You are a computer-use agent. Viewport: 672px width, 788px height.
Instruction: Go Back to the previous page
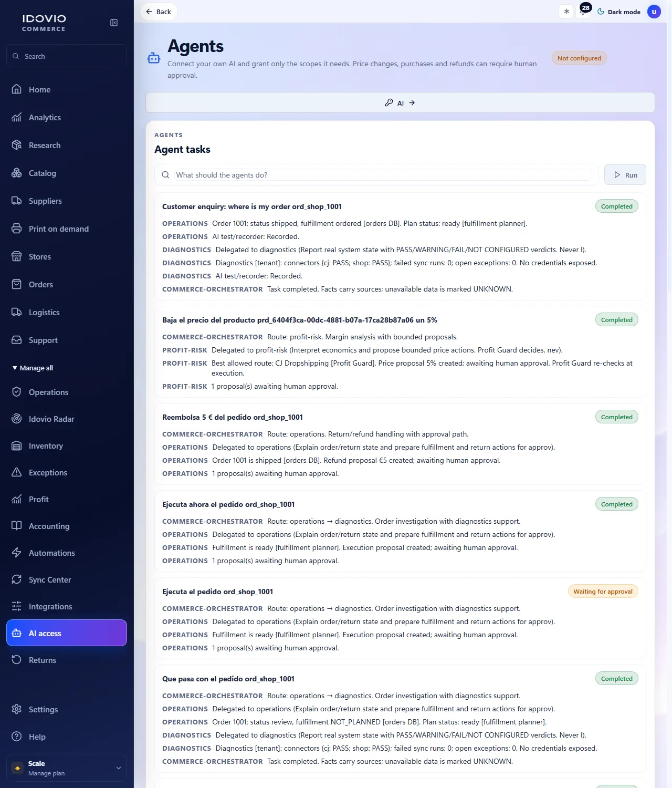(159, 12)
